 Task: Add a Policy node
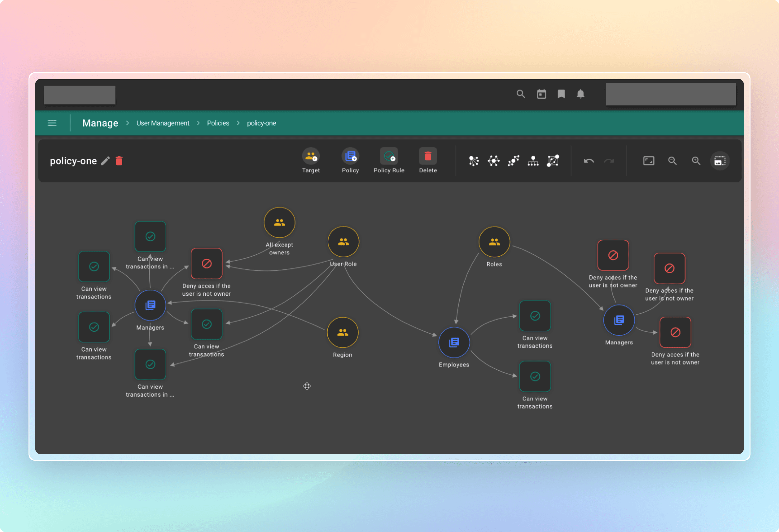coord(350,161)
